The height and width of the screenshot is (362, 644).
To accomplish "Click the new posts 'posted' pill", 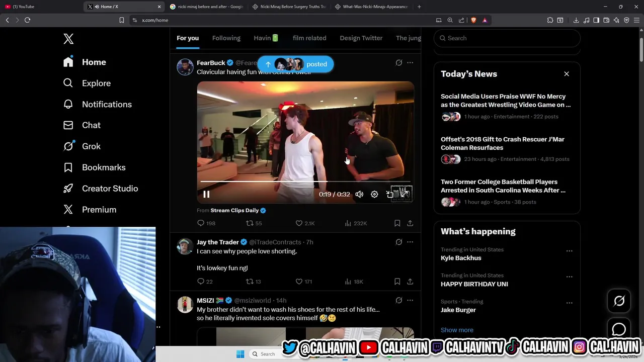I will pyautogui.click(x=295, y=64).
